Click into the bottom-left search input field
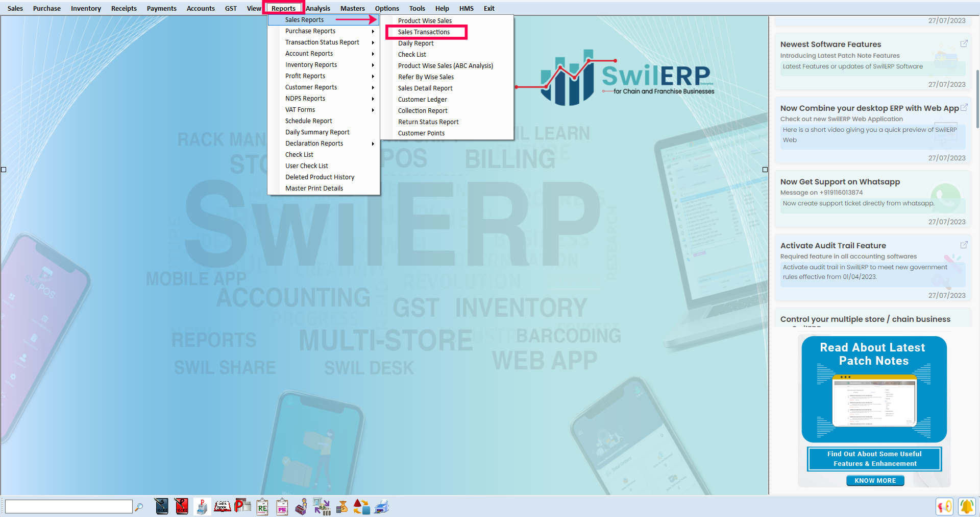Screen dimensions: 980x517 pyautogui.click(x=68, y=506)
